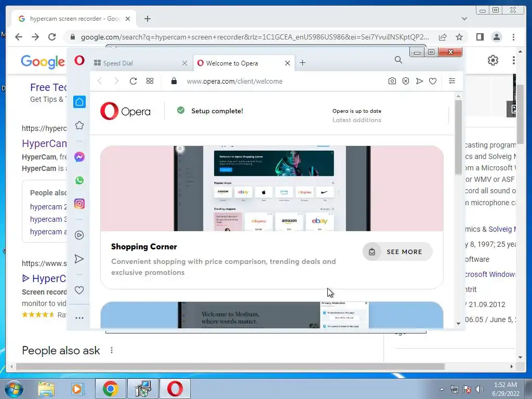The width and height of the screenshot is (532, 399).
Task: Click Chrome's horizontal scrollbar thumb
Action: [x=230, y=366]
